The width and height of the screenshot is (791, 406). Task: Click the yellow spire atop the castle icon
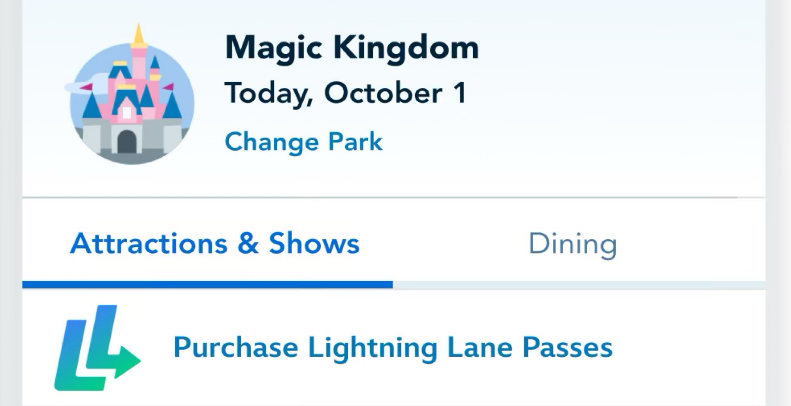click(138, 38)
